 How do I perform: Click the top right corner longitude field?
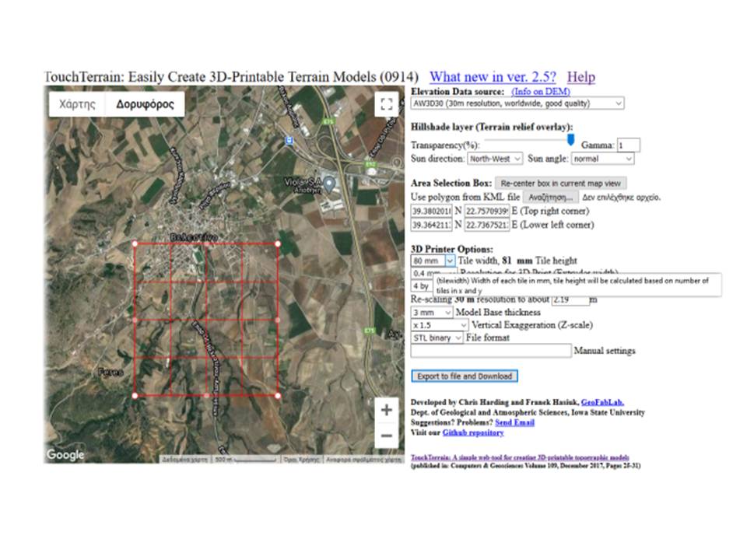pos(487,211)
